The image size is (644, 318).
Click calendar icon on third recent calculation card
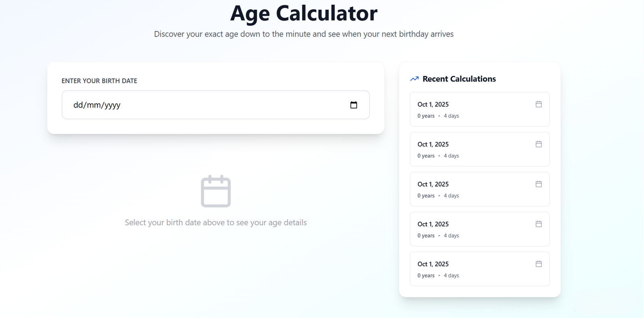(x=539, y=184)
